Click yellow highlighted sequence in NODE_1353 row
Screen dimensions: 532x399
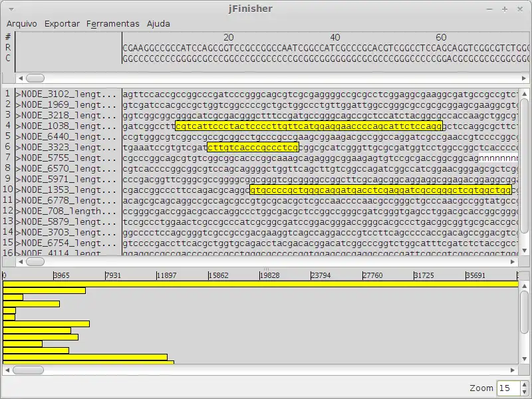(380, 190)
